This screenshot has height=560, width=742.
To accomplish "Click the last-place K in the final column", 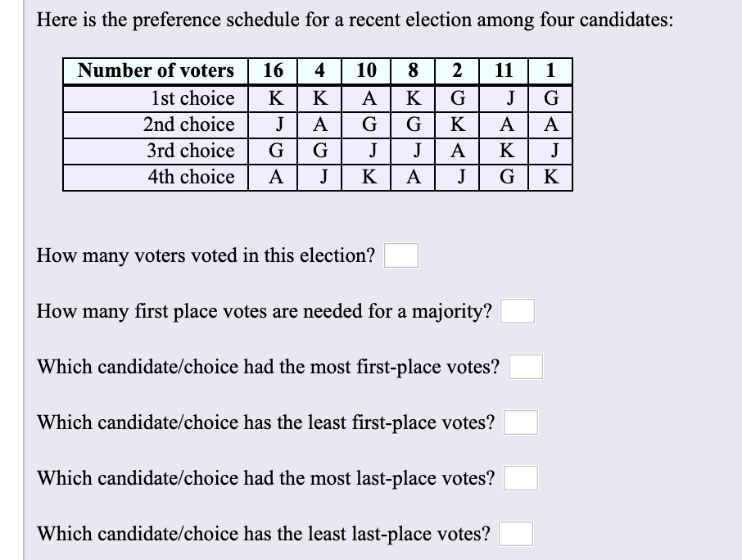I will tap(551, 175).
